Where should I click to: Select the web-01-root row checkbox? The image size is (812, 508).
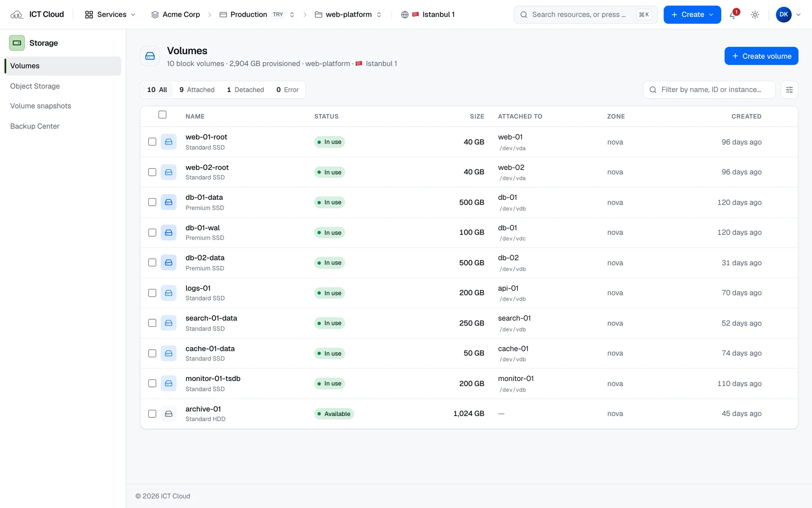152,142
